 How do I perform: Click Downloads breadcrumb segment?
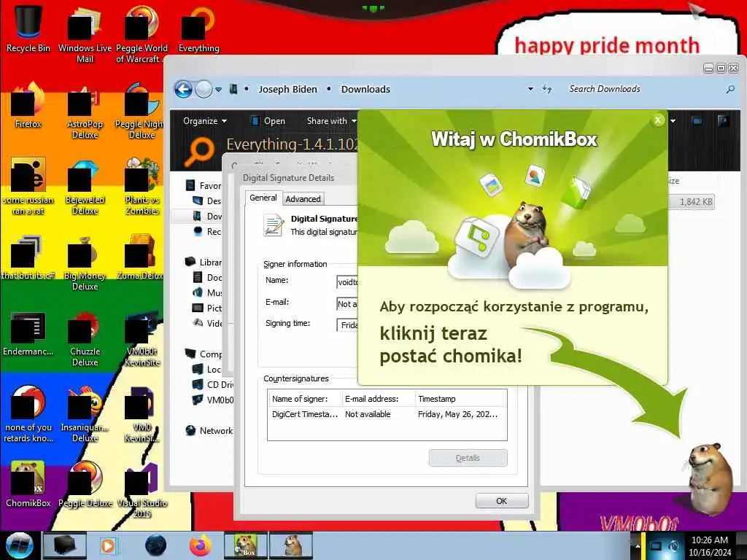365,89
